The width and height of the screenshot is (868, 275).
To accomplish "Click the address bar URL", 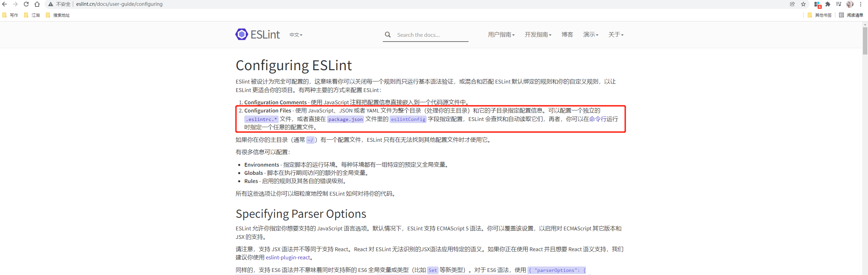I will tap(119, 4).
